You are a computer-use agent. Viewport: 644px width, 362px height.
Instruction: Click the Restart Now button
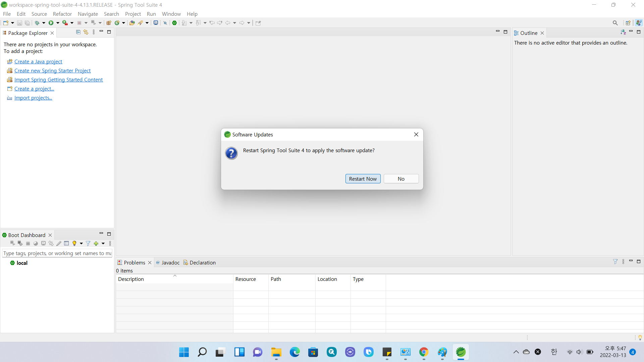click(x=363, y=179)
